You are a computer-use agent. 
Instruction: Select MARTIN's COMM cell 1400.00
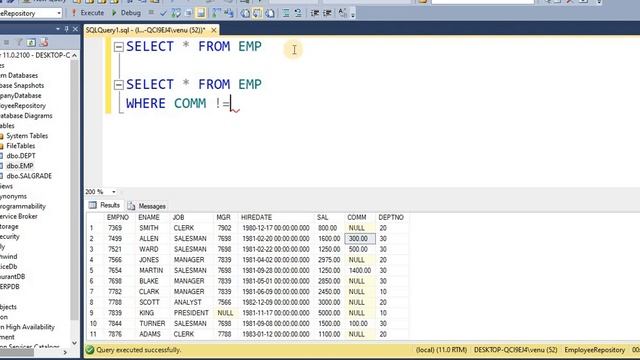coord(360,271)
